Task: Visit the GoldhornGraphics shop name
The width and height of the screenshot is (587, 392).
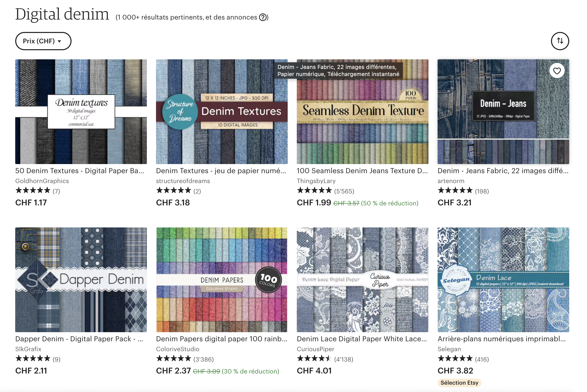Action: [42, 181]
